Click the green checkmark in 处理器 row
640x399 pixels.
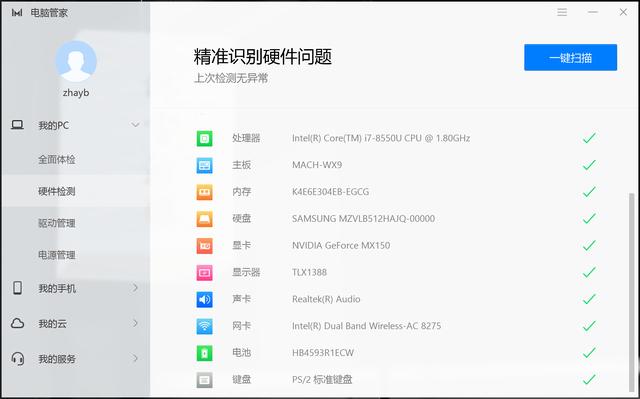click(589, 138)
